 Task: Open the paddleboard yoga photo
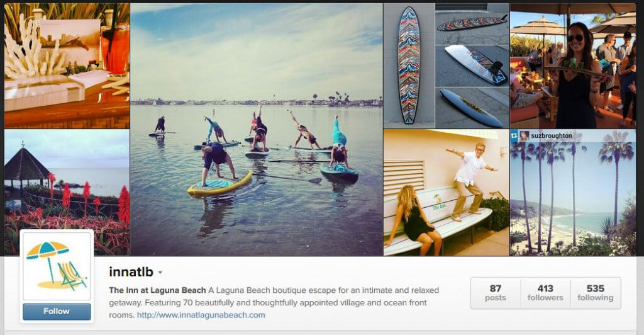click(257, 130)
